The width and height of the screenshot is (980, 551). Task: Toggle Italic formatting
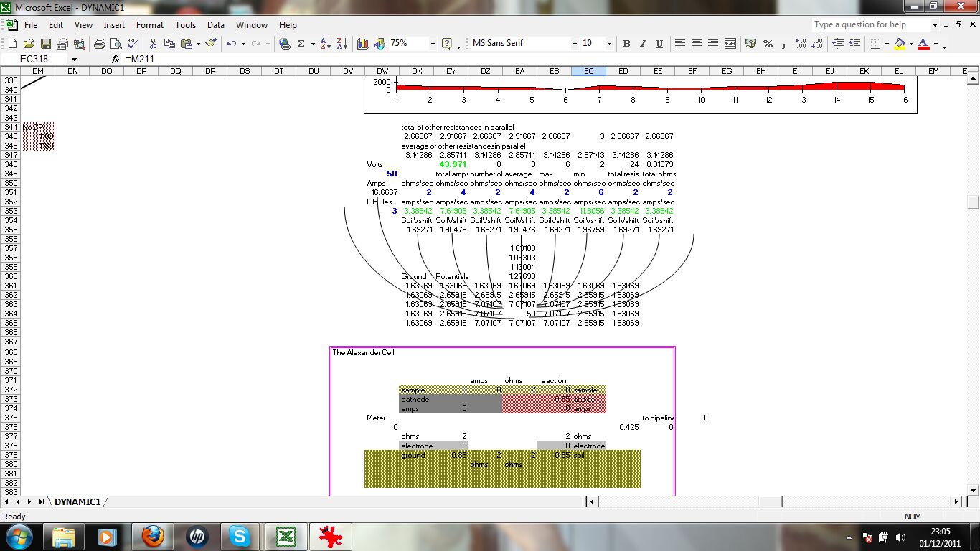pyautogui.click(x=643, y=44)
